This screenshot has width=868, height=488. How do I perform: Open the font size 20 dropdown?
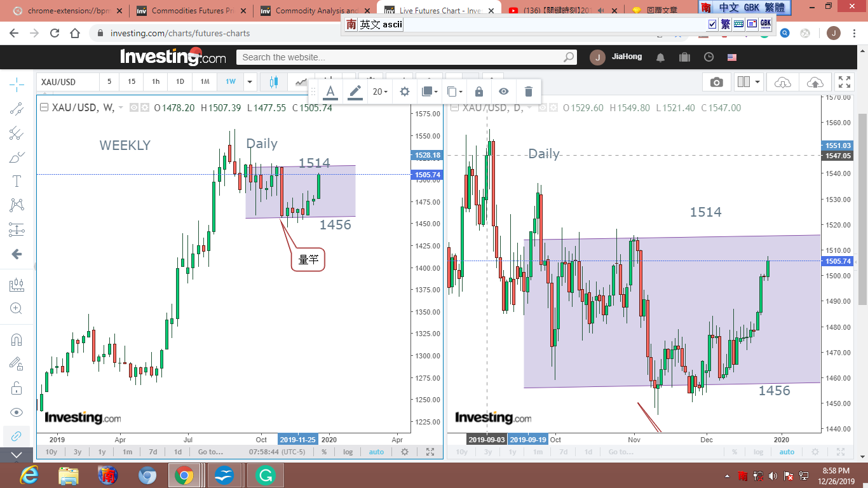click(380, 91)
